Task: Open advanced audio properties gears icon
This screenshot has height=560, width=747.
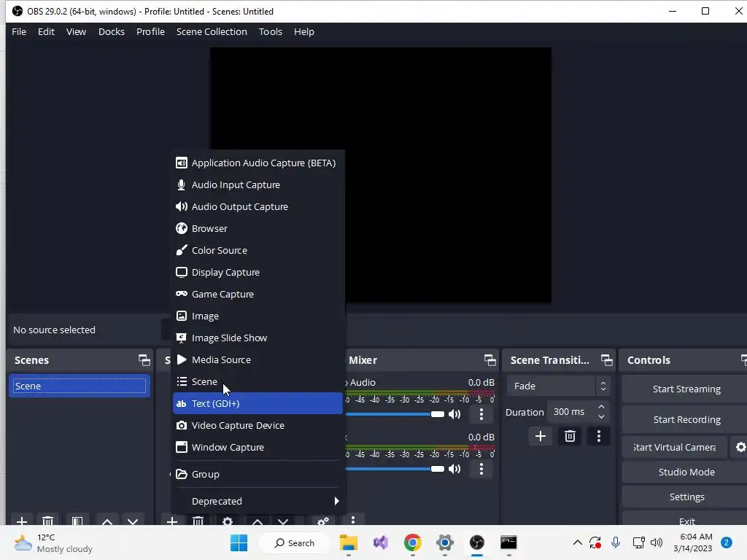Action: [323, 521]
